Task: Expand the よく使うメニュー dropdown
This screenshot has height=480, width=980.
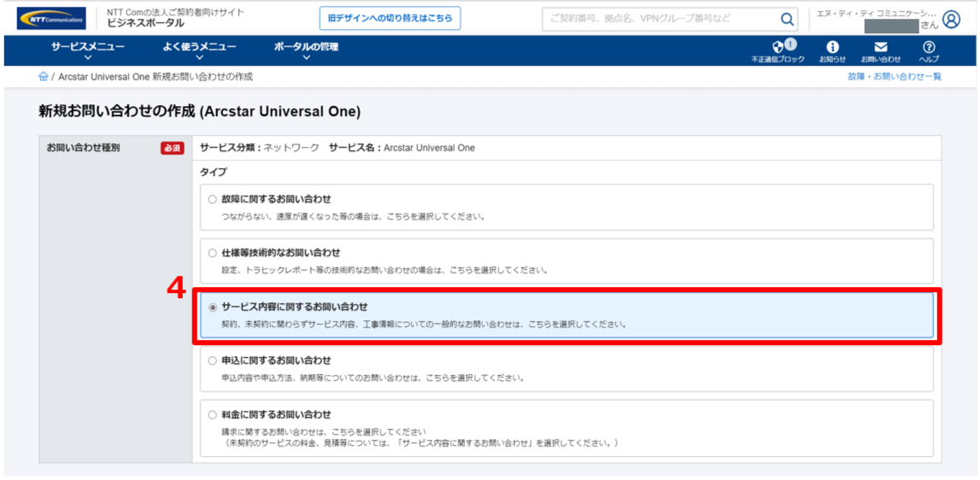Action: (x=199, y=50)
